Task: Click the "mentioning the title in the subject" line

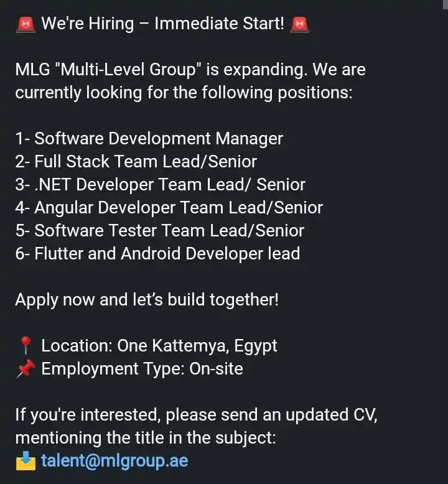Action: pyautogui.click(x=146, y=438)
